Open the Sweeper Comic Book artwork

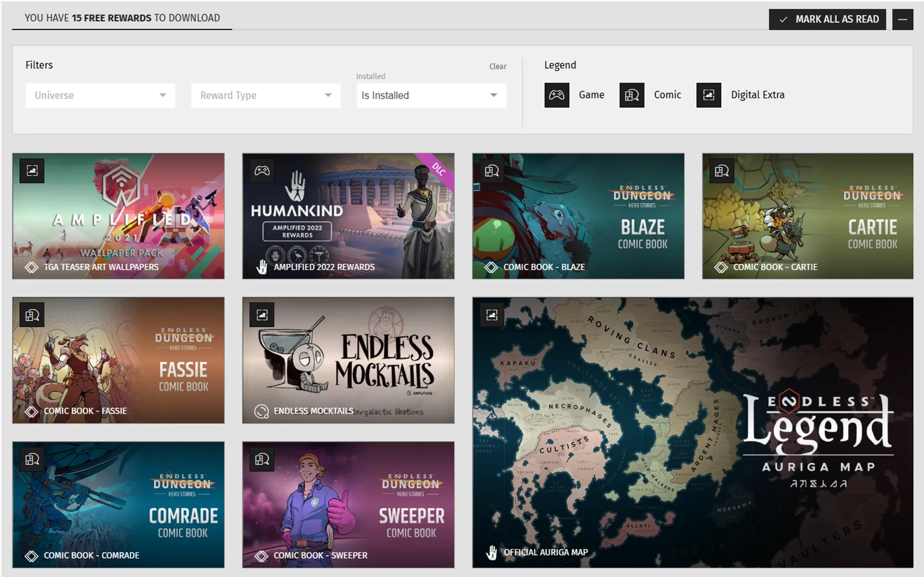[x=348, y=505]
